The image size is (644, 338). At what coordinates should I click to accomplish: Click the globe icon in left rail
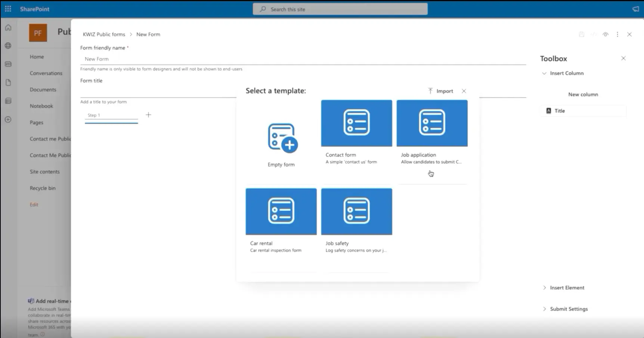pyautogui.click(x=8, y=46)
